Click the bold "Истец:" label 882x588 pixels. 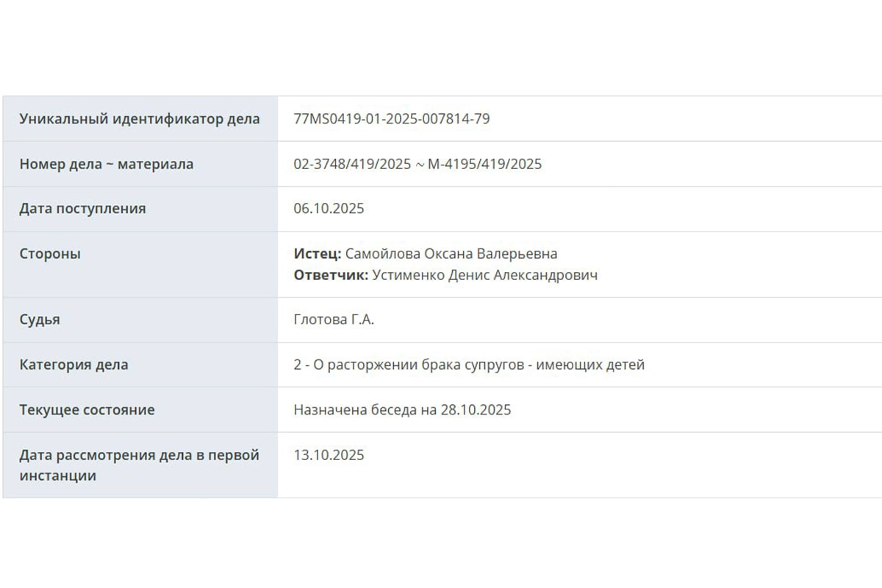coord(318,254)
